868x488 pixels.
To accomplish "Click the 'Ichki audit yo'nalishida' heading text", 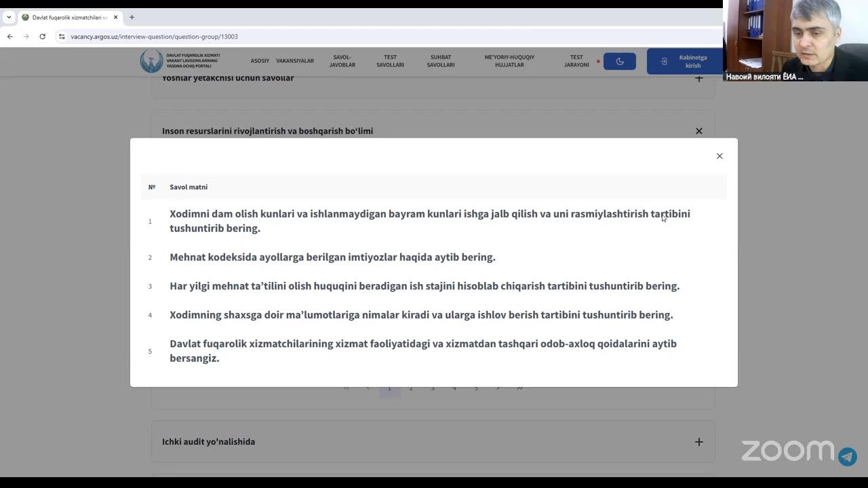I will pyautogui.click(x=209, y=442).
